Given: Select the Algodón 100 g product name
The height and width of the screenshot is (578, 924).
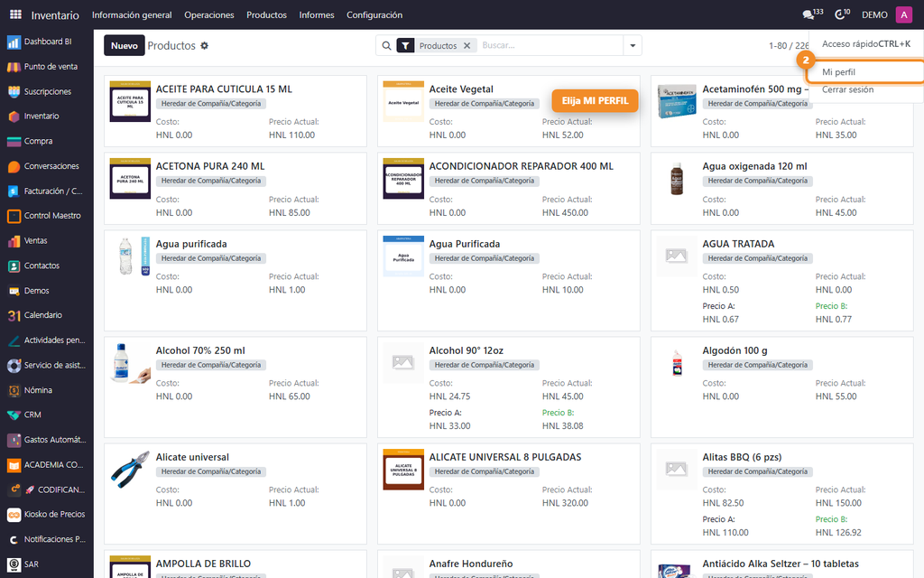Looking at the screenshot, I should pyautogui.click(x=735, y=350).
